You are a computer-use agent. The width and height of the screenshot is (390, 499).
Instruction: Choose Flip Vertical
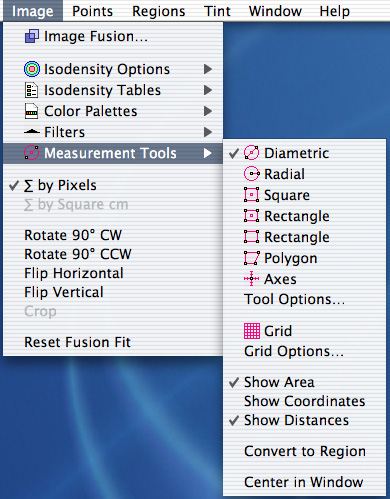point(113,292)
